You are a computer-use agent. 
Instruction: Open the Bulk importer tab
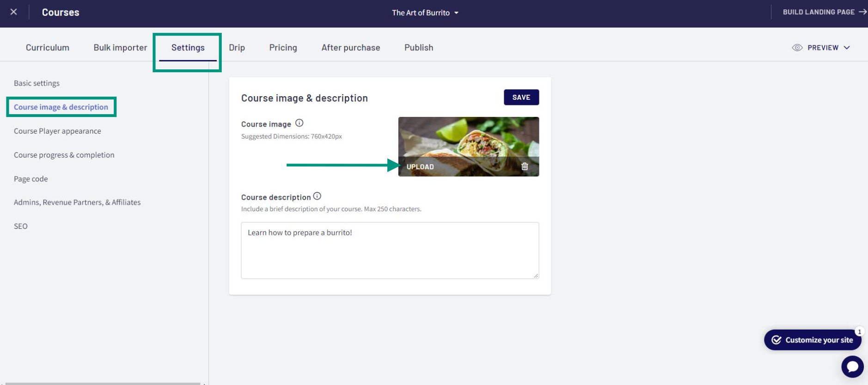pos(120,48)
